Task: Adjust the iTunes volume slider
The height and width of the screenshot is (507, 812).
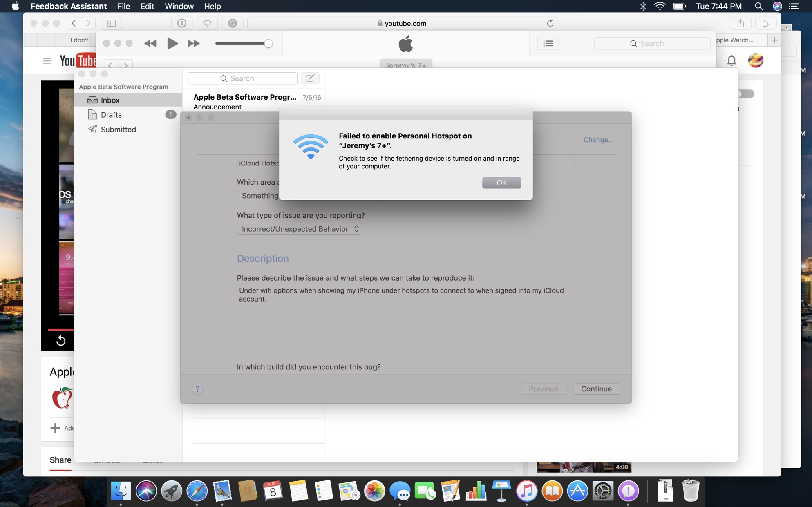Action: click(x=268, y=43)
